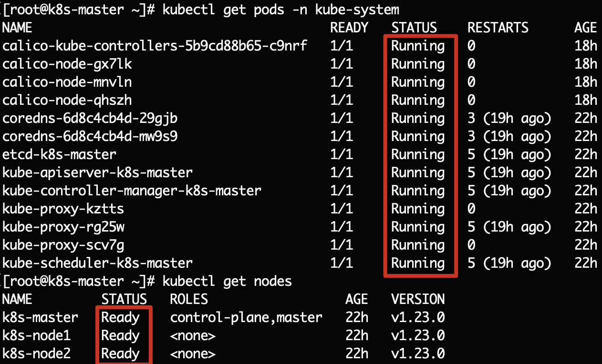Select the pod name kube-proxy-scv7g
This screenshot has width=602, height=364.
[x=63, y=245]
